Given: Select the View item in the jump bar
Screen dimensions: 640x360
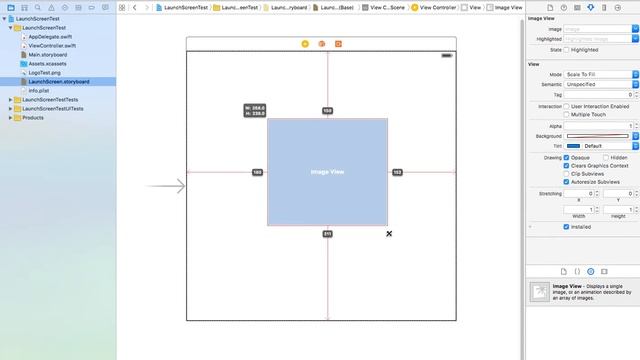Looking at the screenshot, I should pyautogui.click(x=471, y=7).
